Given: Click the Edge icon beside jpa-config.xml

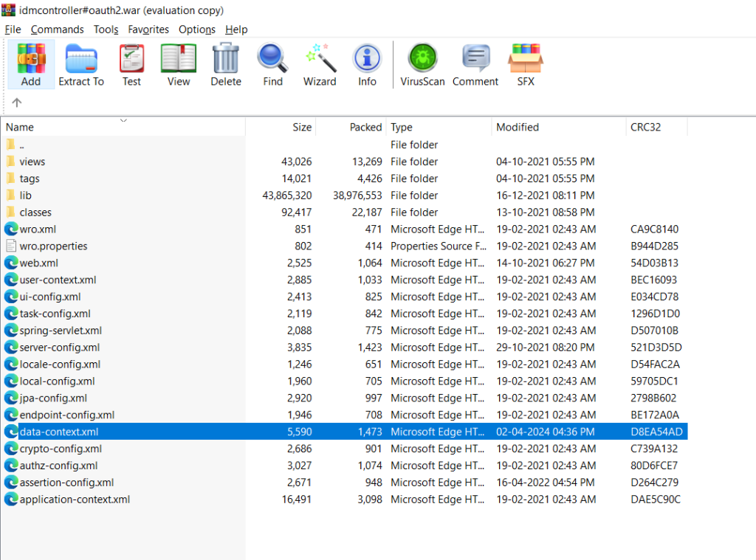Looking at the screenshot, I should (10, 398).
